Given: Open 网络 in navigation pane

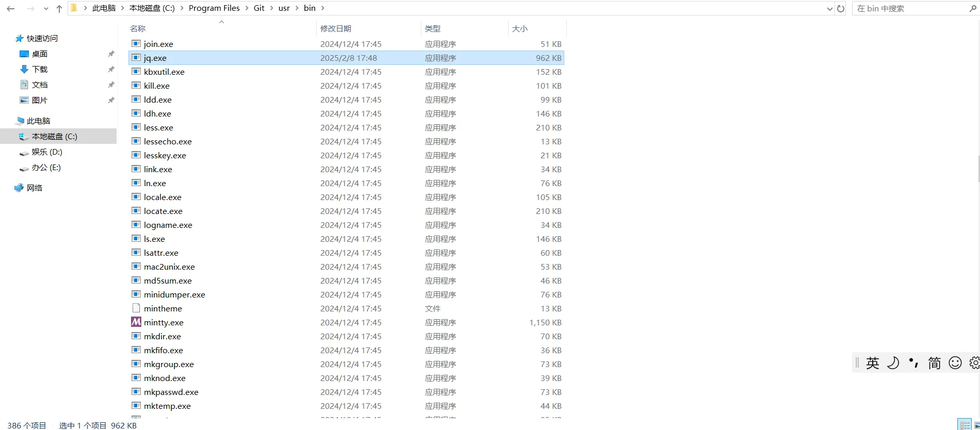Looking at the screenshot, I should tap(35, 188).
